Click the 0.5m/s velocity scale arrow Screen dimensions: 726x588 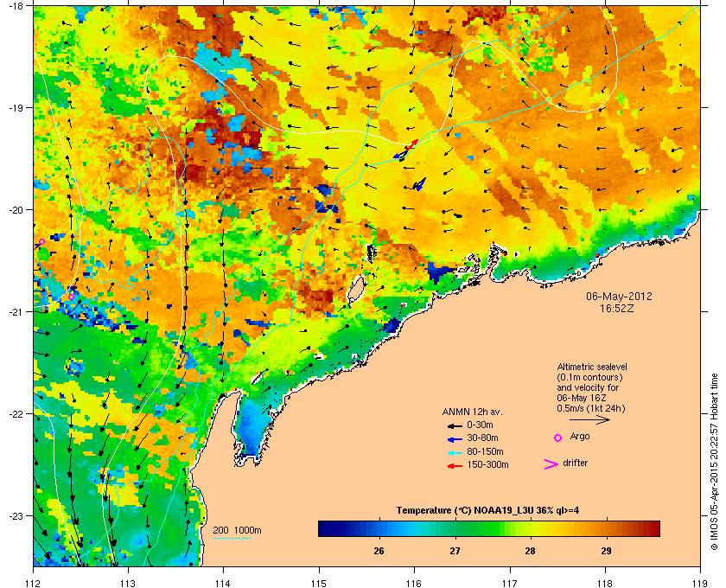pos(589,420)
